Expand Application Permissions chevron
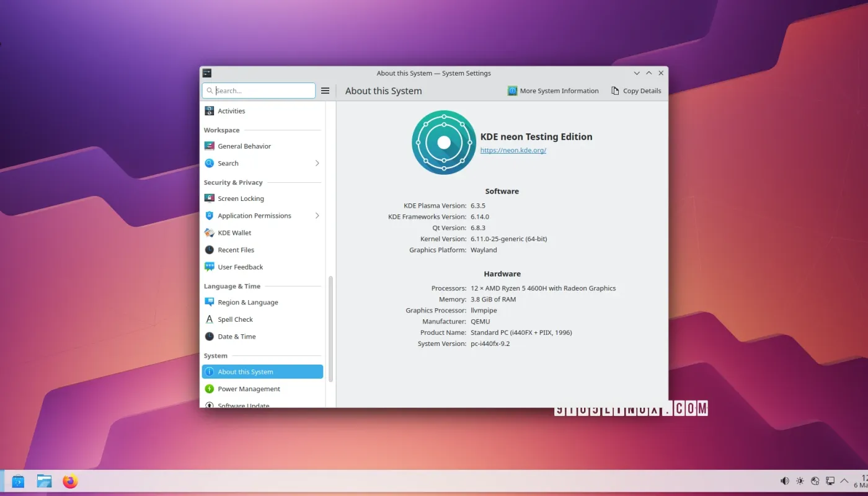This screenshot has width=868, height=496. [x=317, y=216]
